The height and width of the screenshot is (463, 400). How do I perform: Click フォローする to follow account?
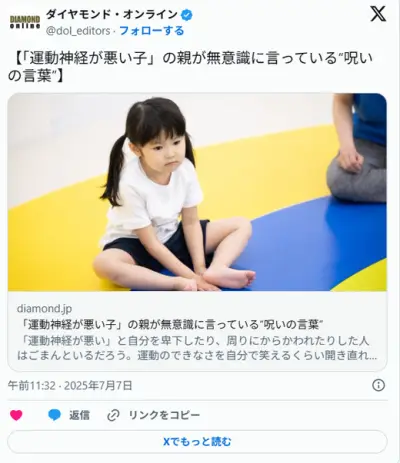click(x=152, y=31)
